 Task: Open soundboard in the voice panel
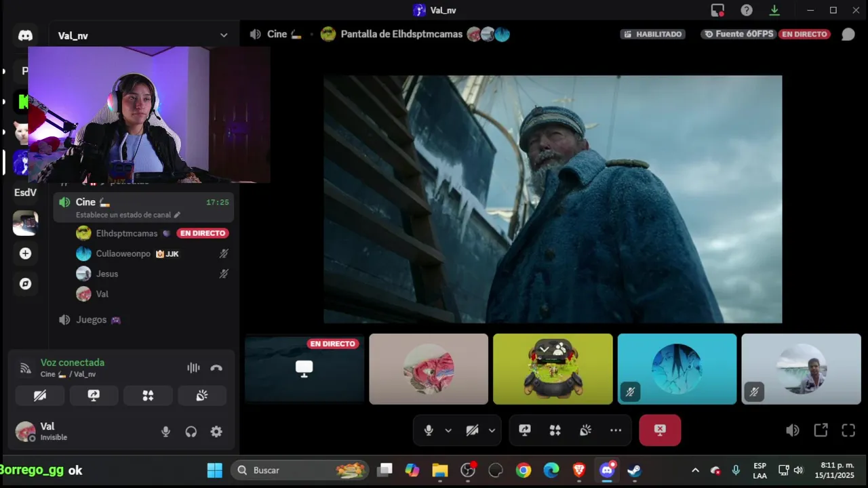pos(202,396)
